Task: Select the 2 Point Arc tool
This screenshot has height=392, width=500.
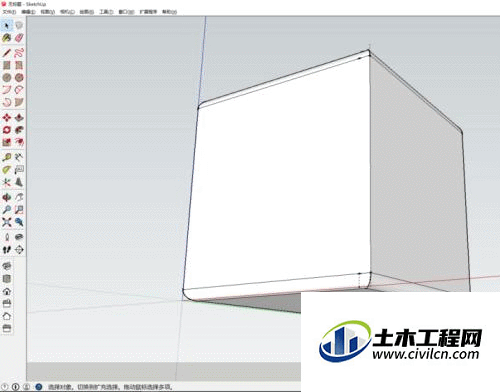Action: click(x=19, y=90)
